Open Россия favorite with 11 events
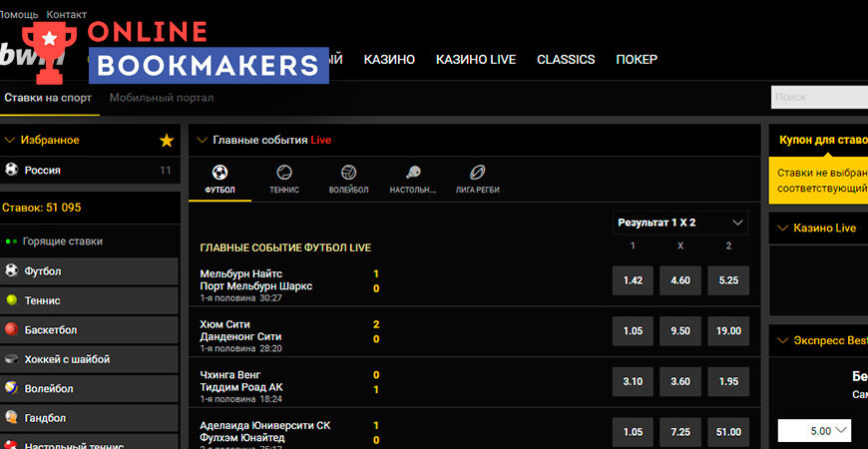Image resolution: width=868 pixels, height=449 pixels. point(90,170)
